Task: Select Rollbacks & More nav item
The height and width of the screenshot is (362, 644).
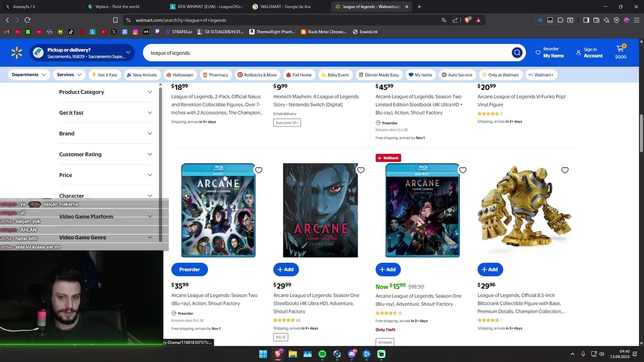Action: [x=257, y=75]
